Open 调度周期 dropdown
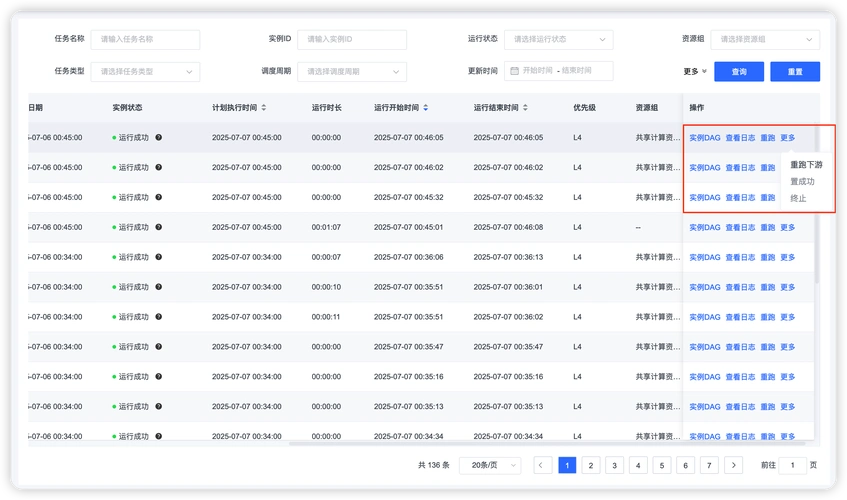 [352, 71]
